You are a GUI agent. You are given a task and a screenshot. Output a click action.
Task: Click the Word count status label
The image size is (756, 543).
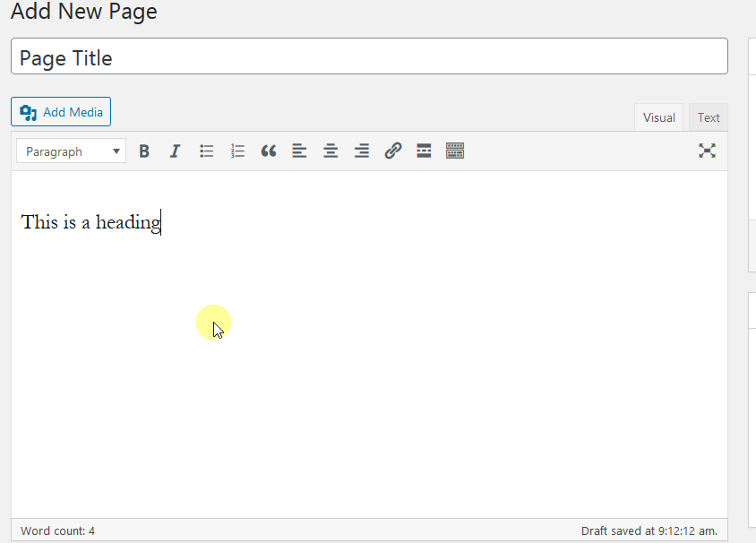click(57, 530)
